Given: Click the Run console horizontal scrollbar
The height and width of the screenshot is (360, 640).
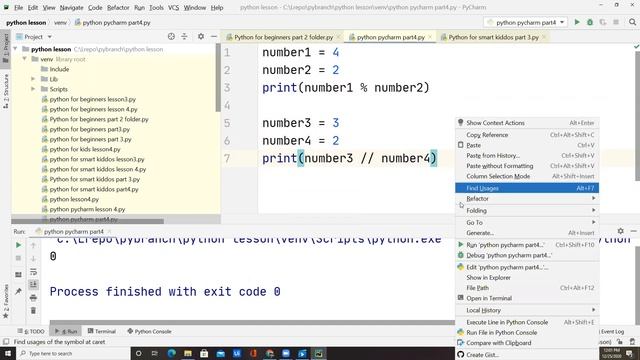Looking at the screenshot, I should click(x=252, y=322).
